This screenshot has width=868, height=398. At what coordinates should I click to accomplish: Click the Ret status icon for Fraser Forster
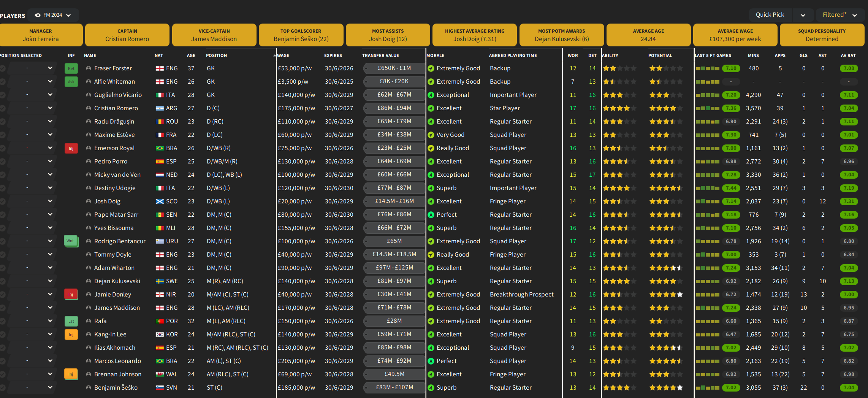tap(71, 68)
